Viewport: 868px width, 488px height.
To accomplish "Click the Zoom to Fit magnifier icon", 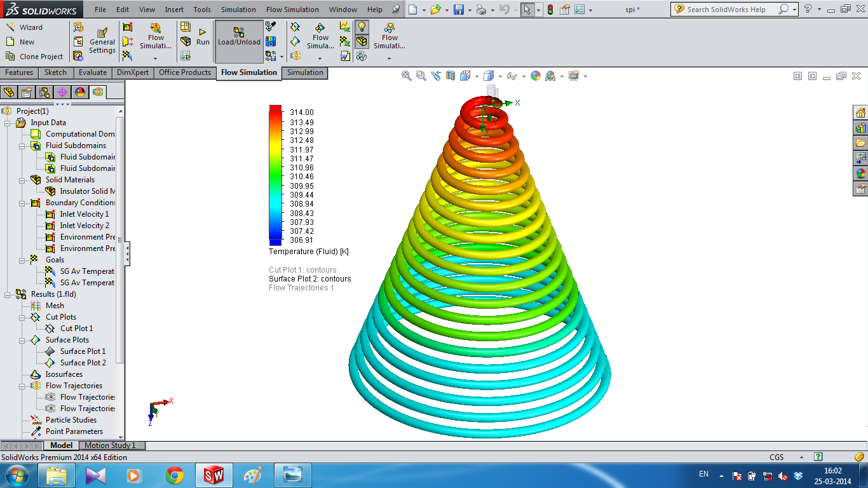I will coord(407,76).
